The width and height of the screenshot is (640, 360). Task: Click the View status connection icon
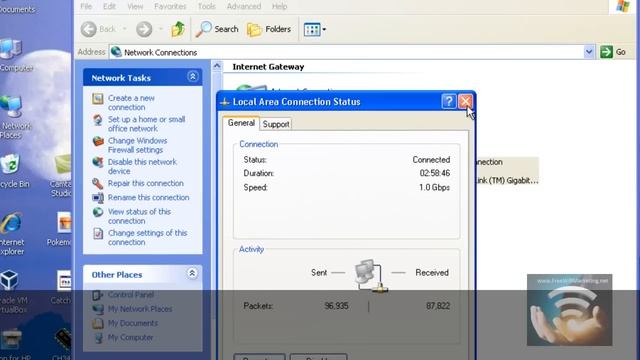pos(98,212)
